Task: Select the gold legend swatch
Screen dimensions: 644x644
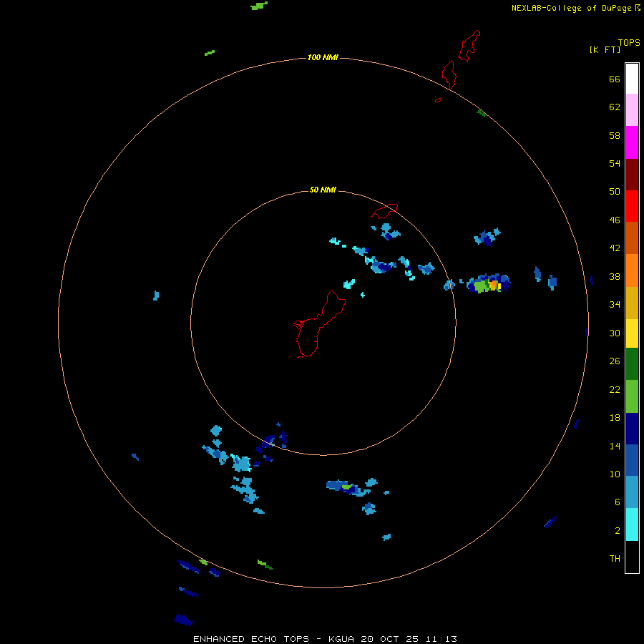Action: [x=632, y=303]
